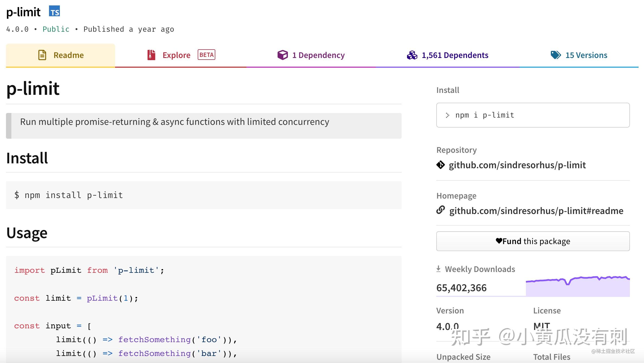
Task: Click the Weekly Downloads arrow icon
Action: pos(438,269)
